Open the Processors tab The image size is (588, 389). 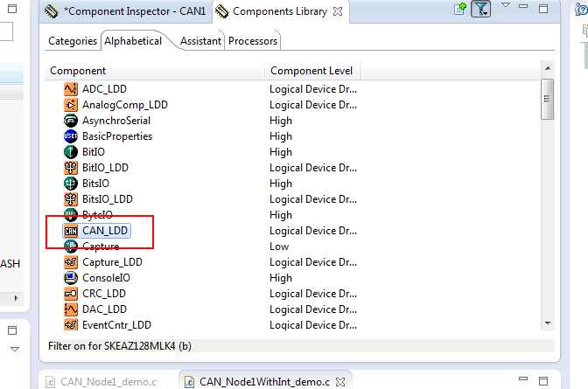pyautogui.click(x=253, y=41)
